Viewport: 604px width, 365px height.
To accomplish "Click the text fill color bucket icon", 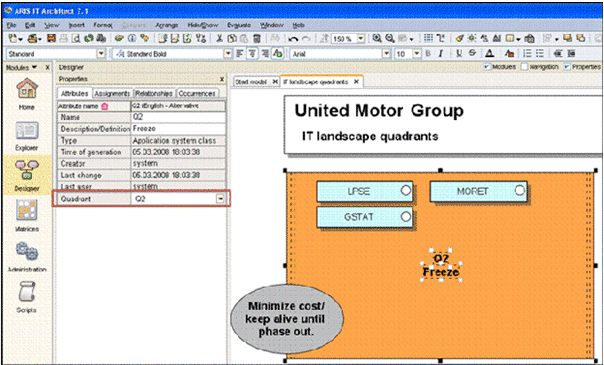I will (x=509, y=54).
